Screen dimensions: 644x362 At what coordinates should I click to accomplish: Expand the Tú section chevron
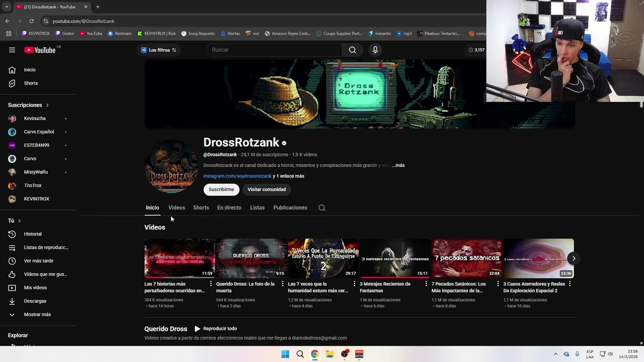(20, 221)
